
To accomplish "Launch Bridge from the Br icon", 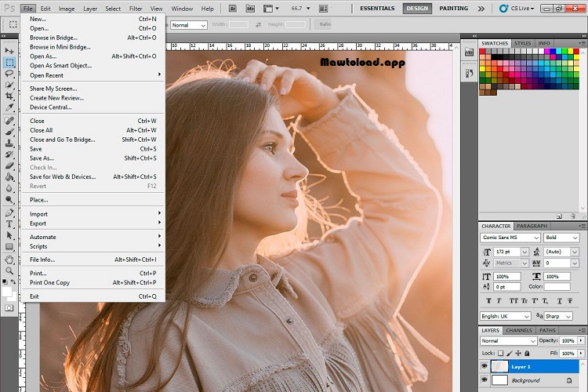I will click(233, 9).
